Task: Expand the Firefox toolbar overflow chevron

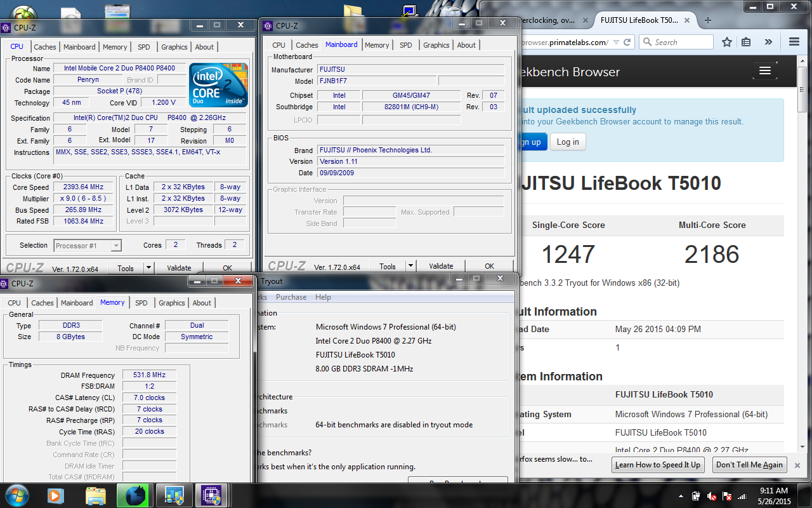Action: click(x=768, y=42)
